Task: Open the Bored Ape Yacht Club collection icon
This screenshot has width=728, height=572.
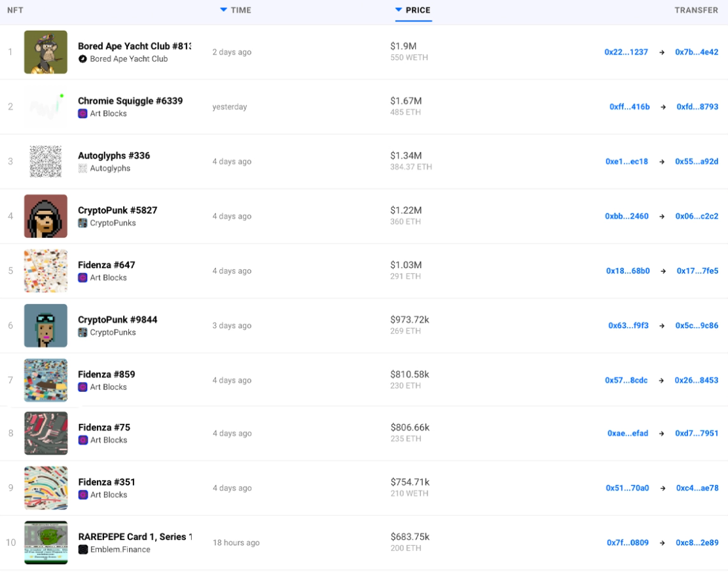Action: coord(82,59)
